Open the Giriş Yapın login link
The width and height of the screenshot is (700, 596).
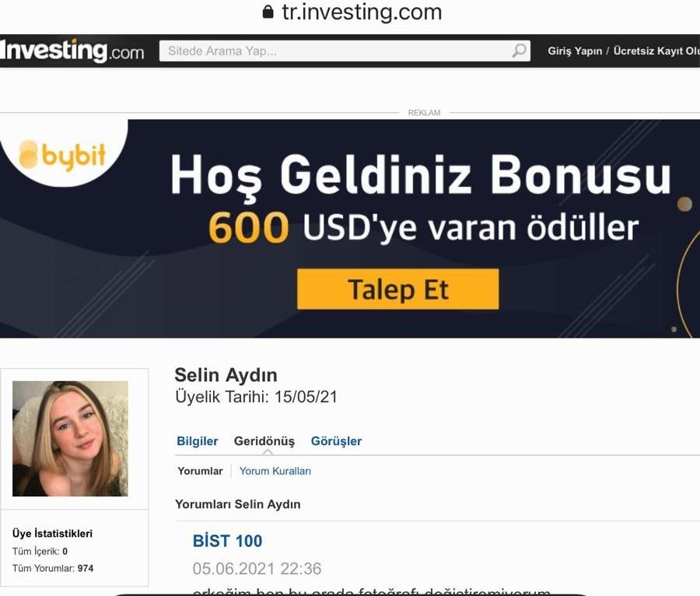pyautogui.click(x=575, y=51)
